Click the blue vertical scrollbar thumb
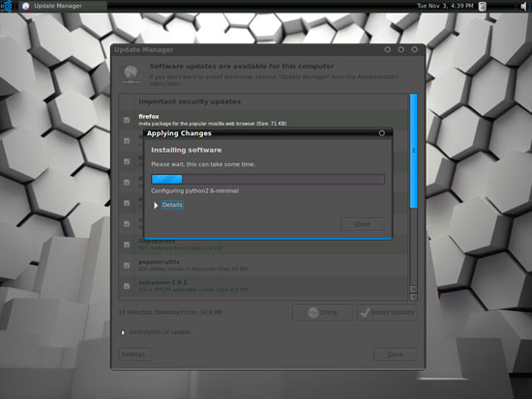This screenshot has height=399, width=532. pyautogui.click(x=414, y=151)
